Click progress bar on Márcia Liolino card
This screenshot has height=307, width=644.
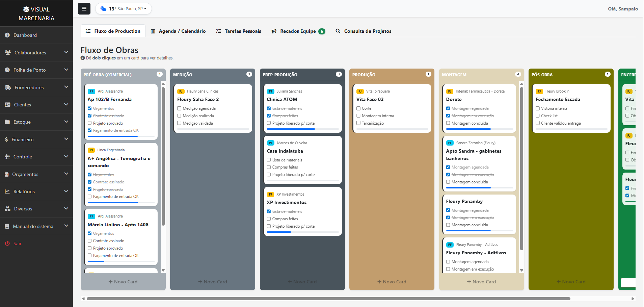click(x=121, y=261)
